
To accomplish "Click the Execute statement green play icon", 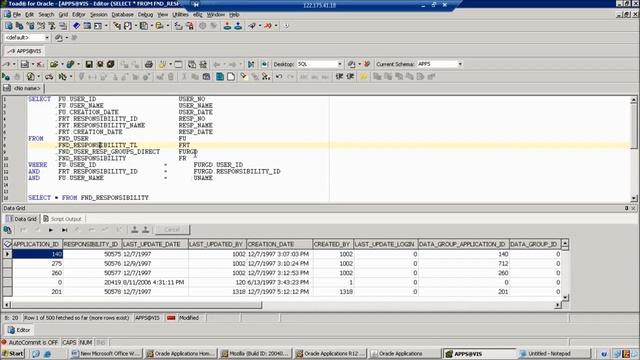I will coord(6,77).
